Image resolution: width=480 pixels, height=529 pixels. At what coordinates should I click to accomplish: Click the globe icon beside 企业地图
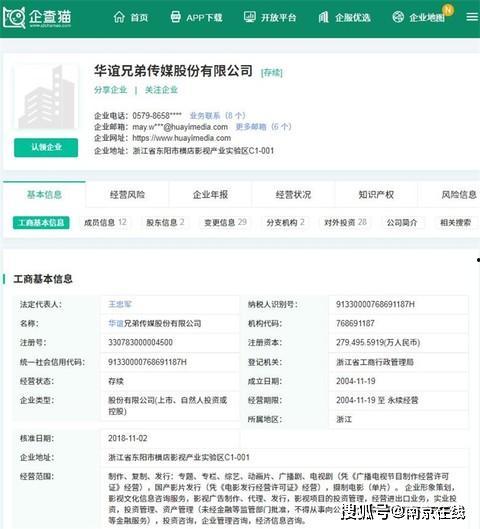click(398, 17)
